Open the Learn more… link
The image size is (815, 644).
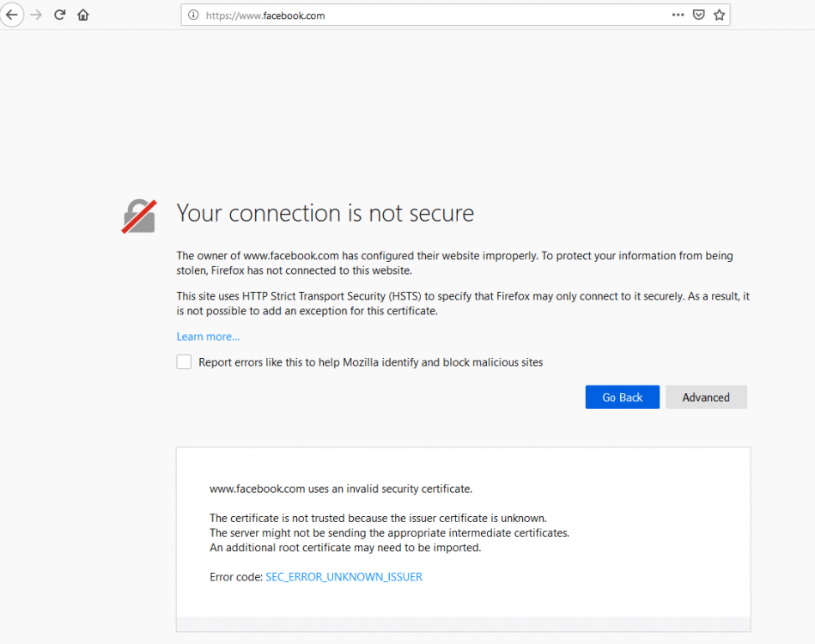point(208,337)
